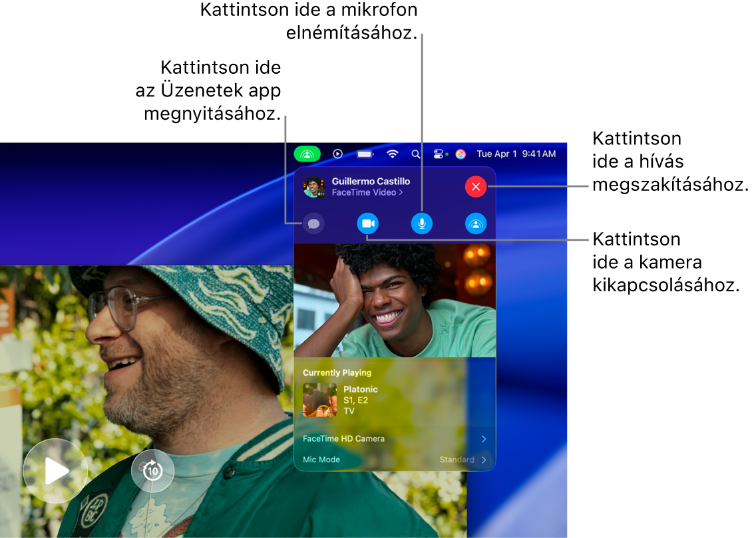Select the Platonic title text

361,389
